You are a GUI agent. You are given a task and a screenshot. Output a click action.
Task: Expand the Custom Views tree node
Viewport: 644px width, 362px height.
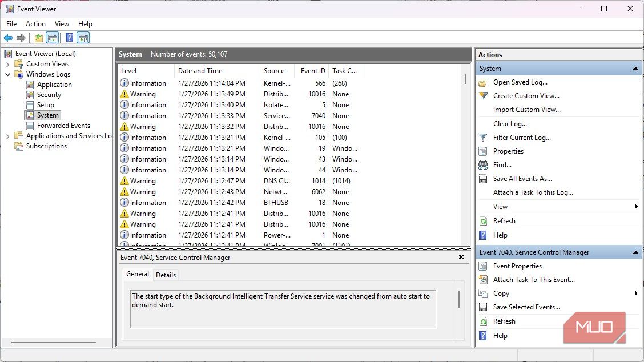click(7, 65)
